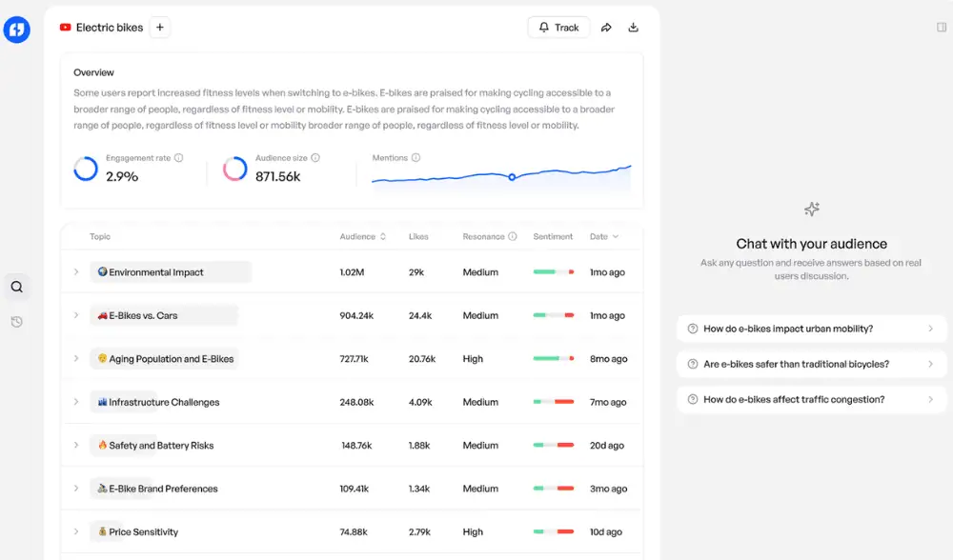953x560 pixels.
Task: Expand the E-Bikes vs. Cars row
Action: click(x=76, y=315)
